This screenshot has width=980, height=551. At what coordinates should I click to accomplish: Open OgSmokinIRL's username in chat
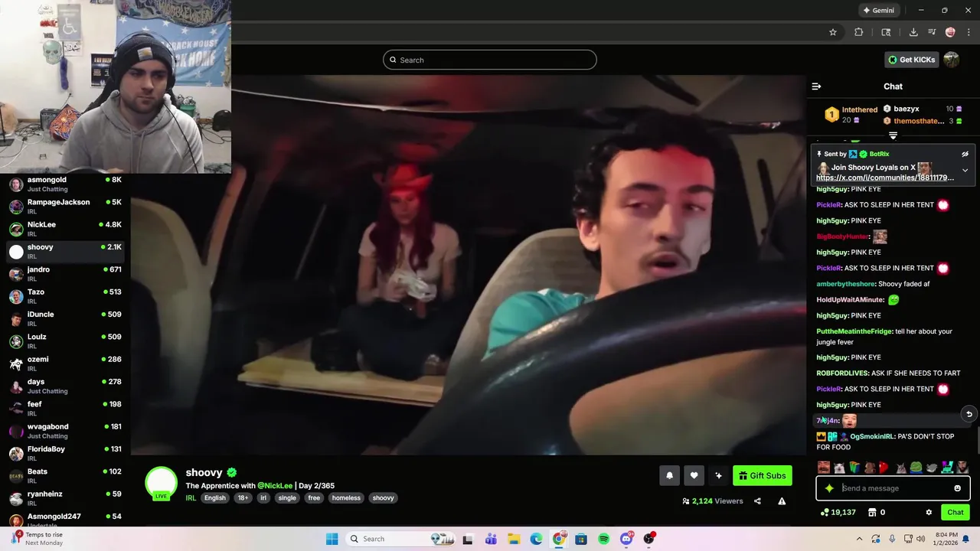coord(872,437)
